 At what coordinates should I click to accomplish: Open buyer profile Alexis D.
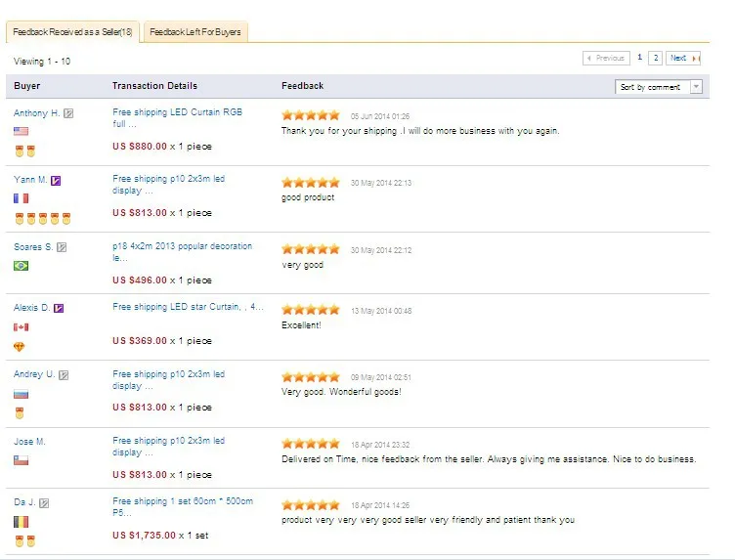coord(31,308)
